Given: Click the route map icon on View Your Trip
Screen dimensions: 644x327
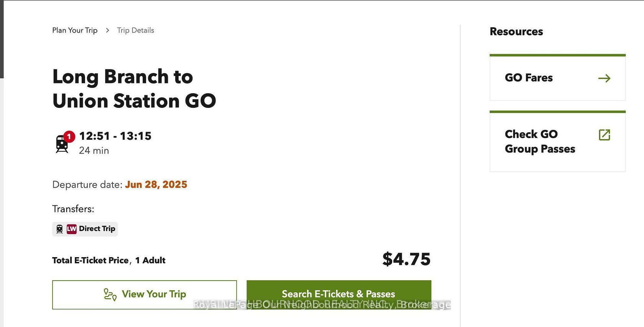Looking at the screenshot, I should 110,294.
